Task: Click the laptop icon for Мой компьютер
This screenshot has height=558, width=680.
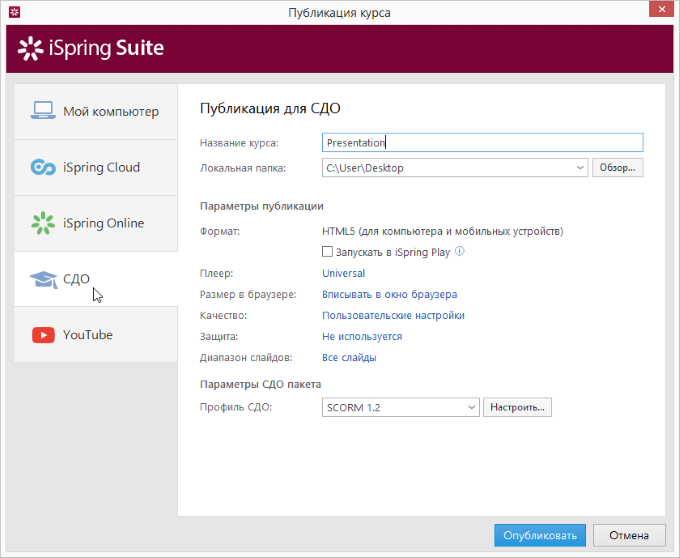Action: pos(43,111)
